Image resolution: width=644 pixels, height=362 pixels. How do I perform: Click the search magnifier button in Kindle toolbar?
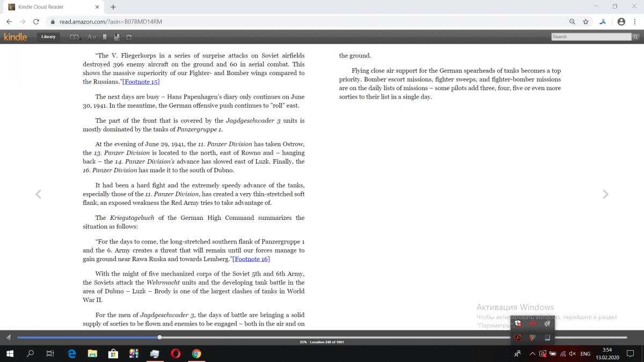[x=636, y=37]
